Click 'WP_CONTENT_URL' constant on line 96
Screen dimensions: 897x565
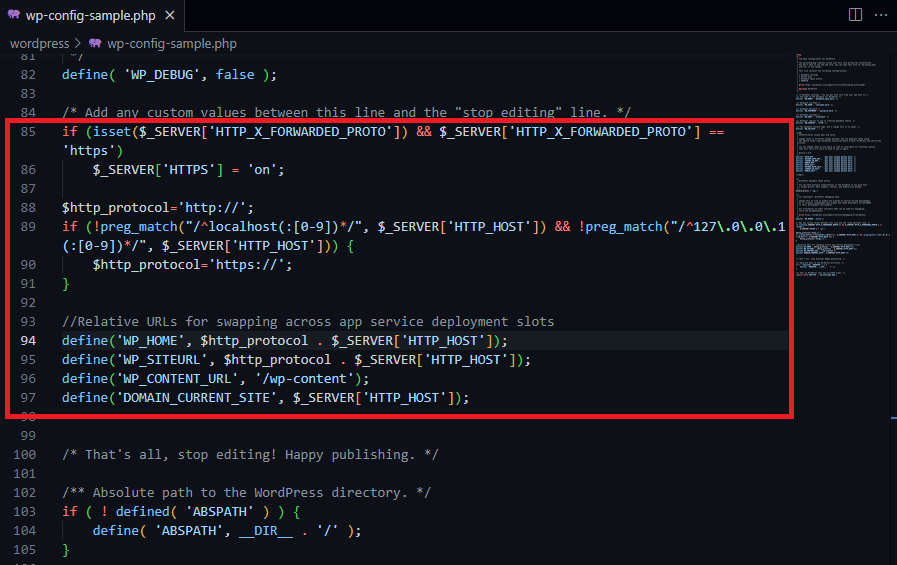pos(177,379)
